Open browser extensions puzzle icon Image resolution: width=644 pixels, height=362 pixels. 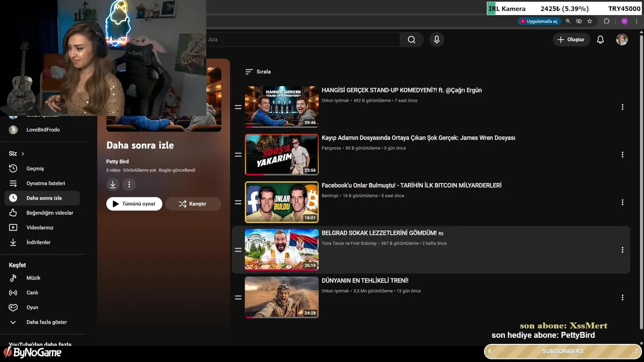pyautogui.click(x=606, y=21)
